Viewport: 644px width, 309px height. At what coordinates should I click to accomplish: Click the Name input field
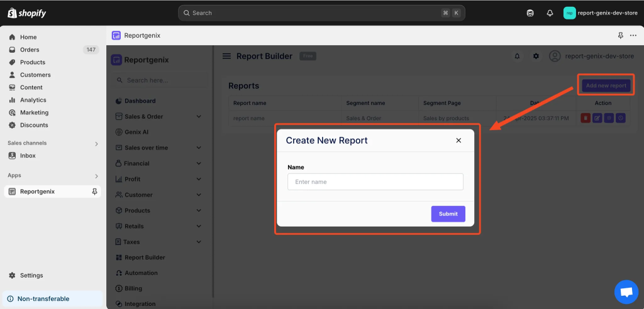tap(375, 182)
